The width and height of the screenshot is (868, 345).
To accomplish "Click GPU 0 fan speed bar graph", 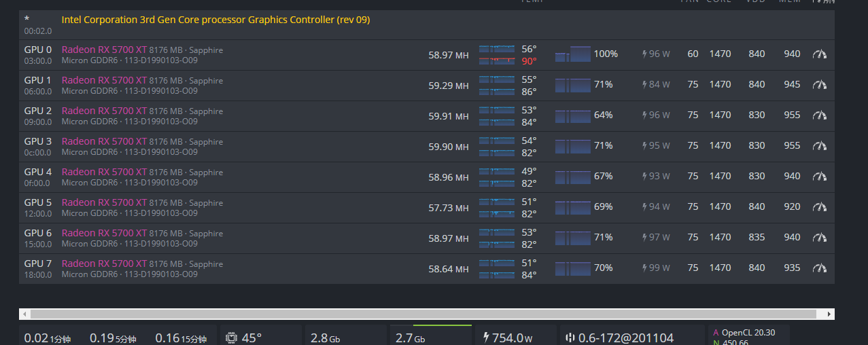I will [573, 54].
